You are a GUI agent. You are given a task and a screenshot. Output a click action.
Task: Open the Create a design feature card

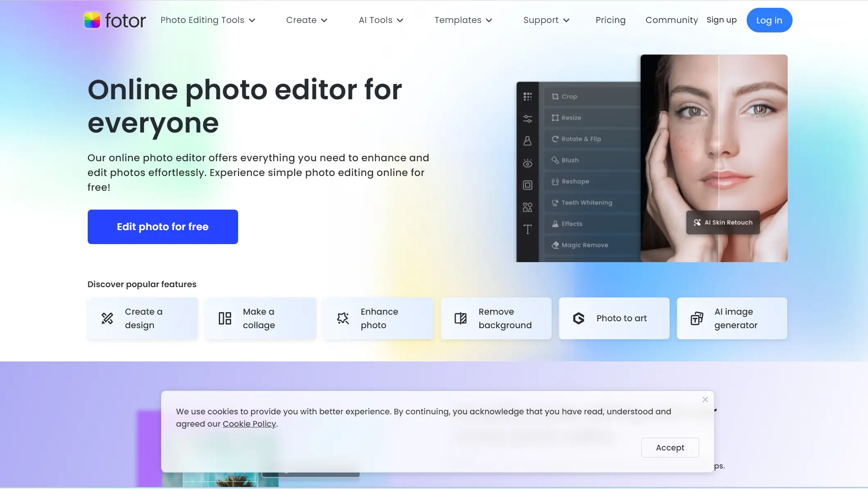point(143,318)
